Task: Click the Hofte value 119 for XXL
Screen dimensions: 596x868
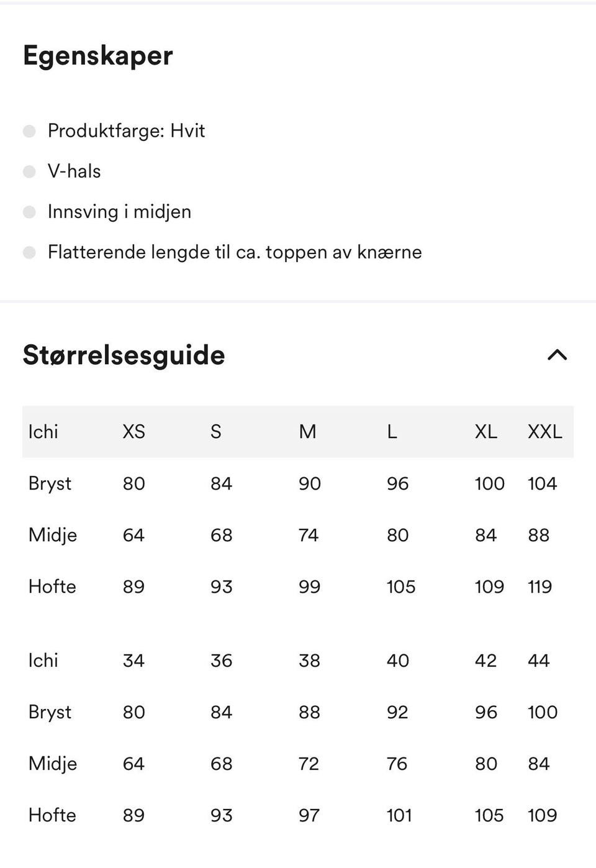Action: pyautogui.click(x=540, y=587)
